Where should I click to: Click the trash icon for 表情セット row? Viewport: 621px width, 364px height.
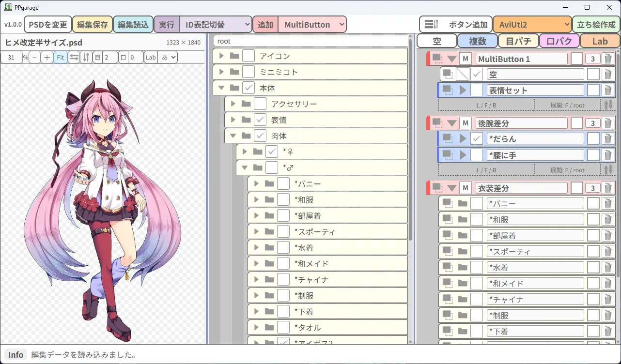pos(607,91)
